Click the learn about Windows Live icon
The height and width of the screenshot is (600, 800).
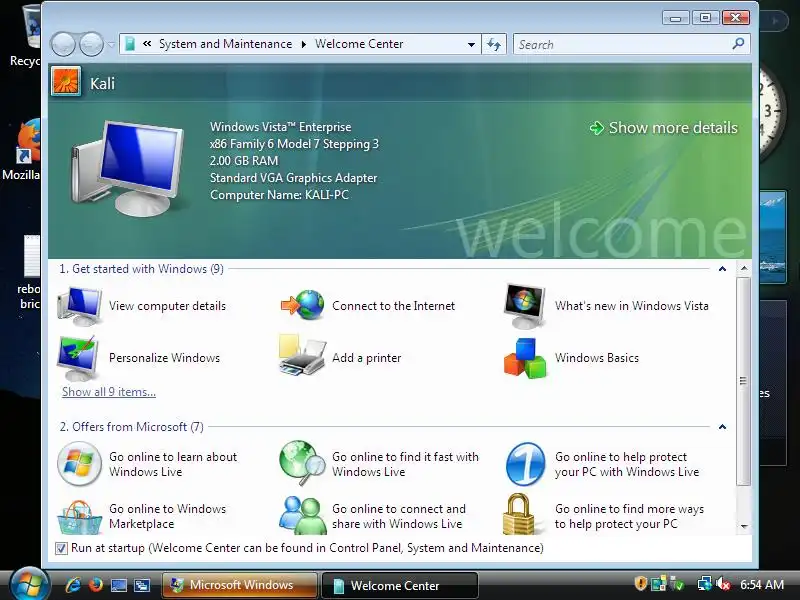[x=79, y=464]
